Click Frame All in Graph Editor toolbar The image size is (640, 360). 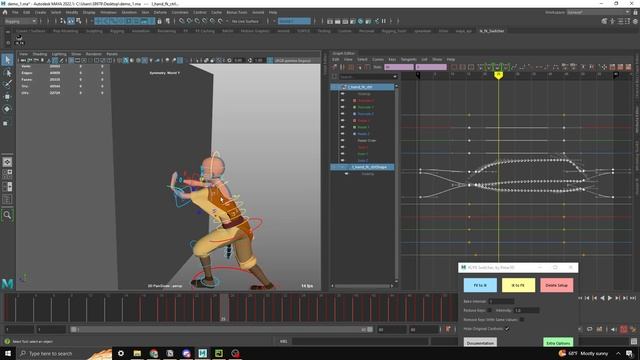point(454,67)
